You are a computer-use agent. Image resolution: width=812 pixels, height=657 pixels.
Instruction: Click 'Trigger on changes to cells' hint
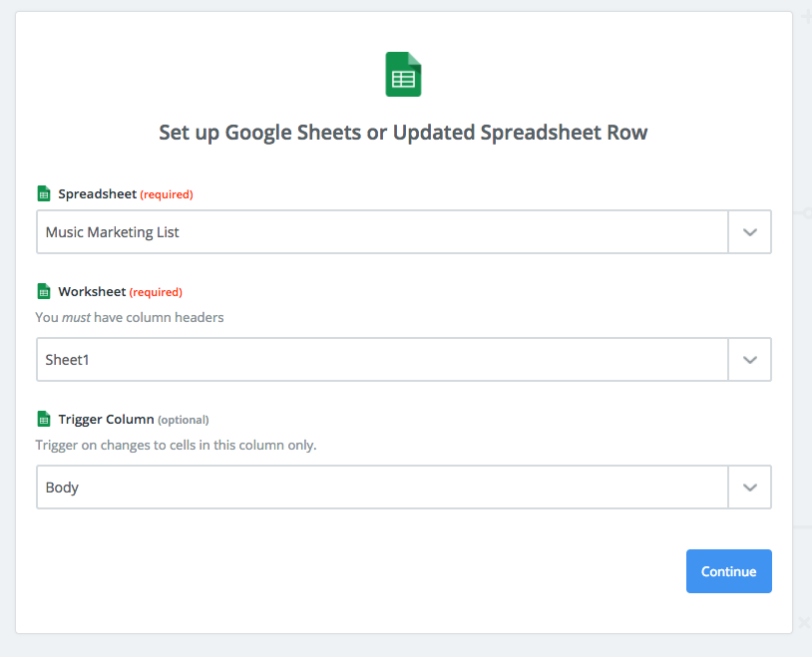[x=176, y=445]
